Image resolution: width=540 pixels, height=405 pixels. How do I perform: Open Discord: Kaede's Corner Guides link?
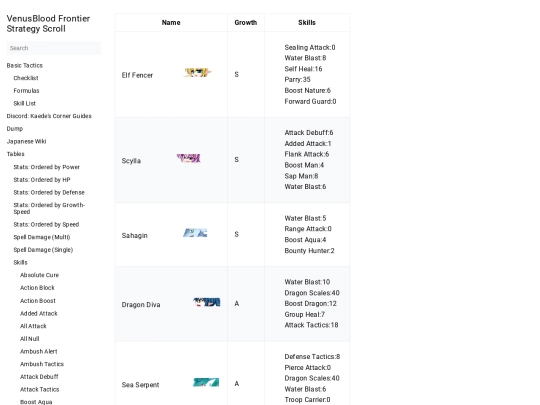[x=49, y=116]
